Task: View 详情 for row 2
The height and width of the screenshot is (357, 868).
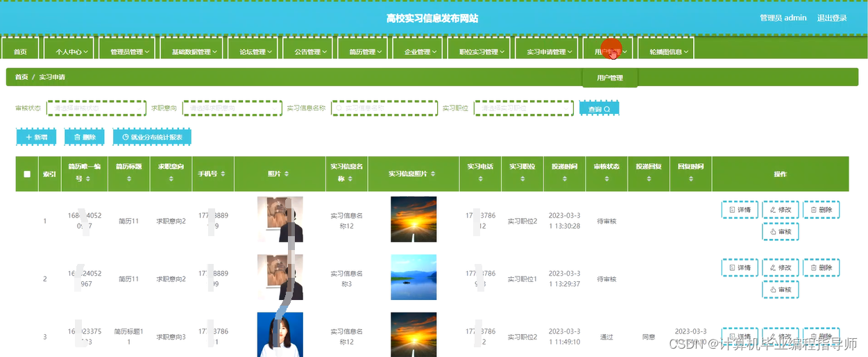Action: pos(740,267)
